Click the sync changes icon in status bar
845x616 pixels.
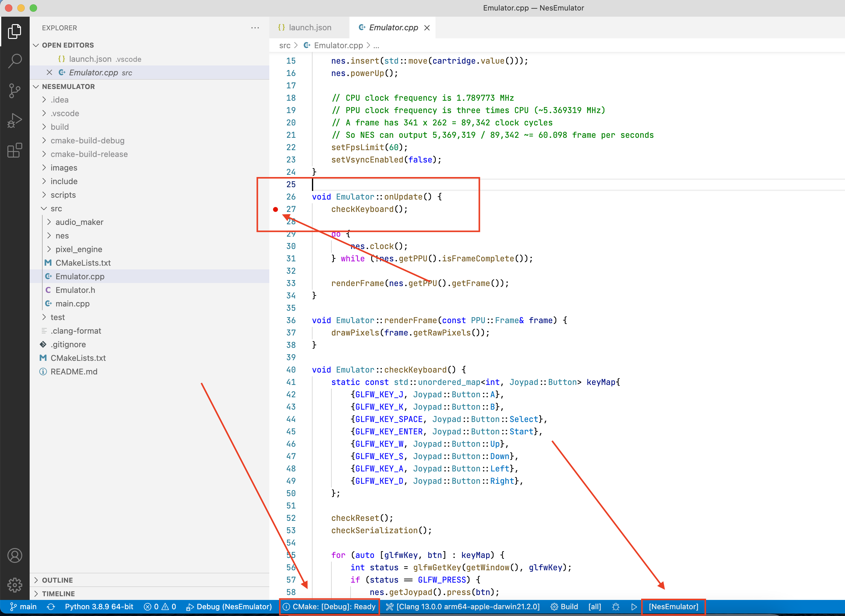[x=51, y=607]
